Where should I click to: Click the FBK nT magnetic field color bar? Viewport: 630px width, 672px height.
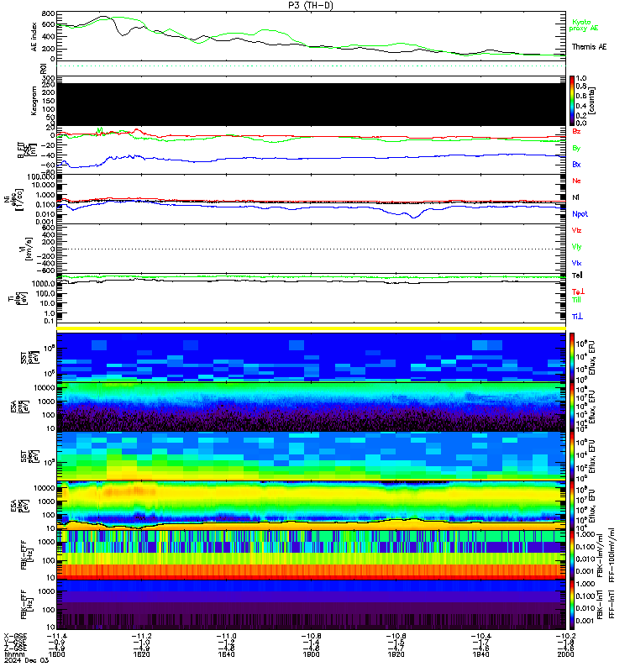[x=572, y=605]
